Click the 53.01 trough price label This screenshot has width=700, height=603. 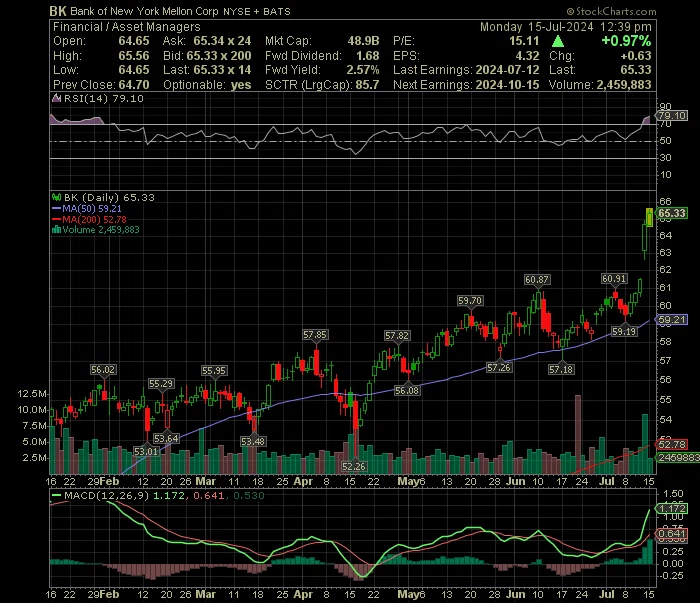pos(146,452)
